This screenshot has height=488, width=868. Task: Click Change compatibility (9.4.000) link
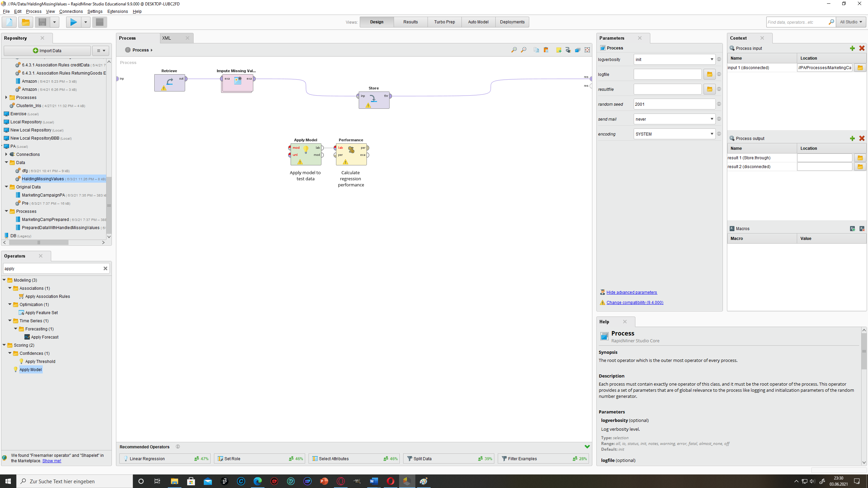(635, 303)
